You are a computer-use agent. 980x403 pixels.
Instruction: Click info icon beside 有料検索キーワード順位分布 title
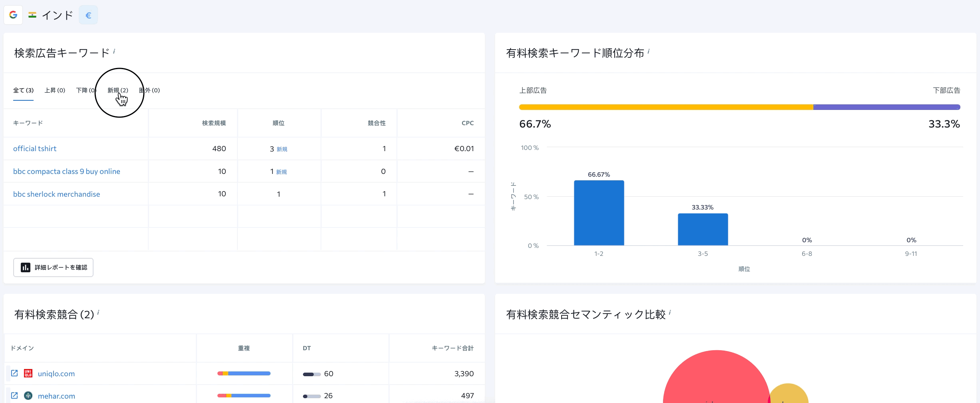[649, 51]
